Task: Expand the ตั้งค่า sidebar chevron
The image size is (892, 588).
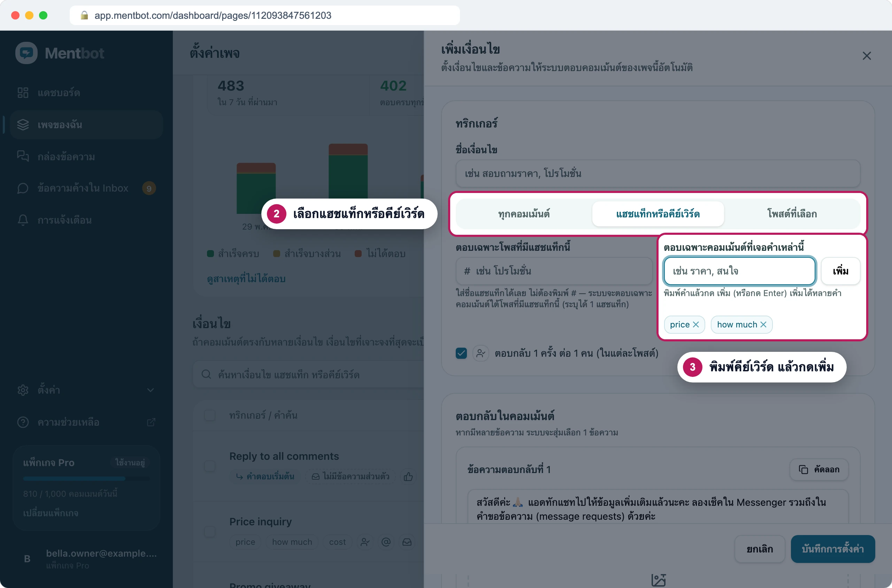Action: click(x=151, y=390)
